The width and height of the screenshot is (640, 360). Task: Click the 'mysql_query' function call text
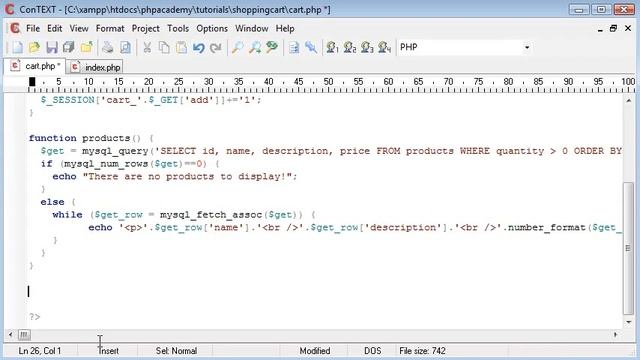(115, 151)
